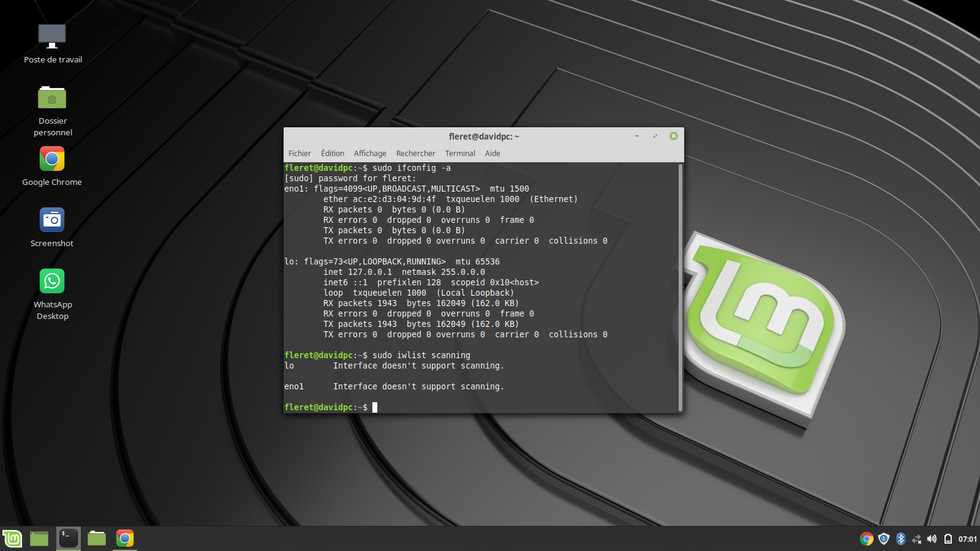980x551 pixels.
Task: Open the Rechercher menu
Action: click(415, 154)
